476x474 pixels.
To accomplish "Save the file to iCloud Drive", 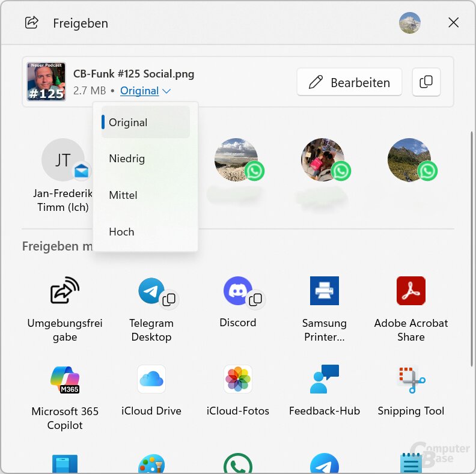I will tap(151, 391).
